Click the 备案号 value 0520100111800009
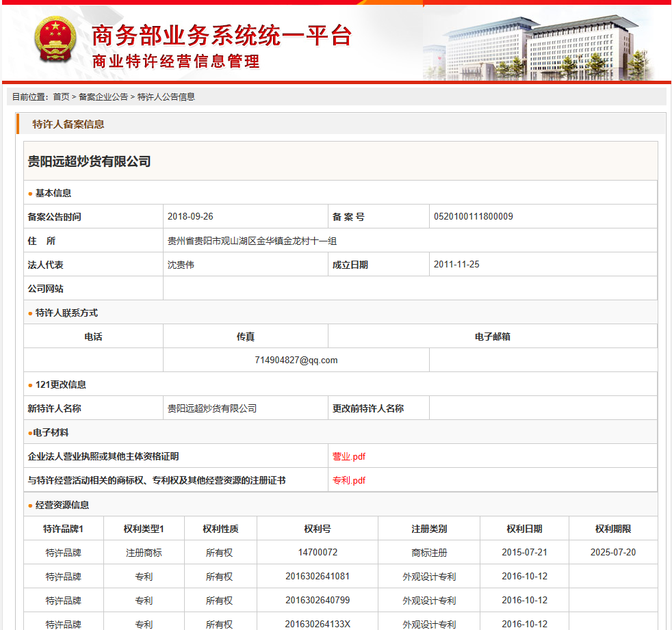This screenshot has height=630, width=672. [474, 217]
